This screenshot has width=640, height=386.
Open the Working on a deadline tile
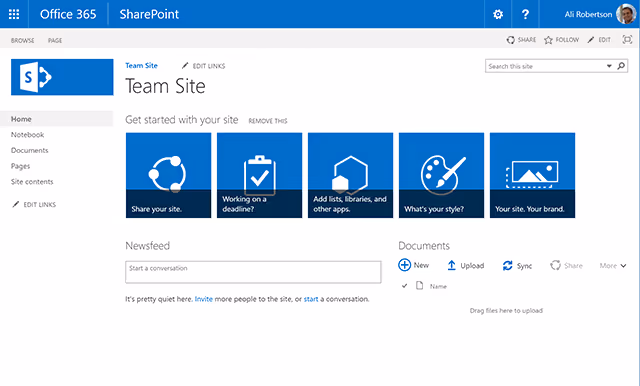pos(259,175)
